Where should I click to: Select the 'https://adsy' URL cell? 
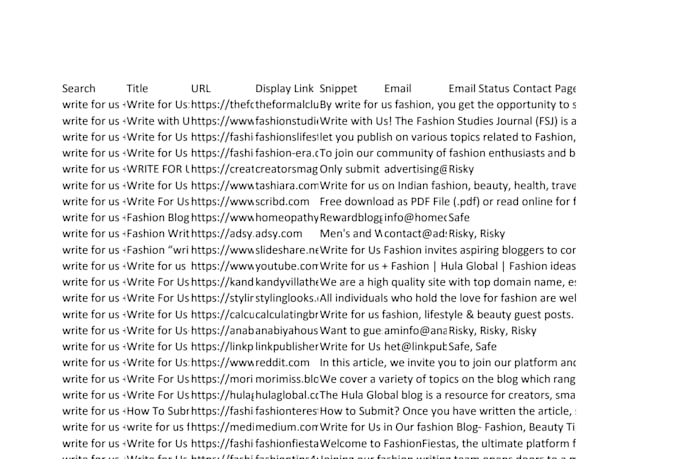coord(222,234)
